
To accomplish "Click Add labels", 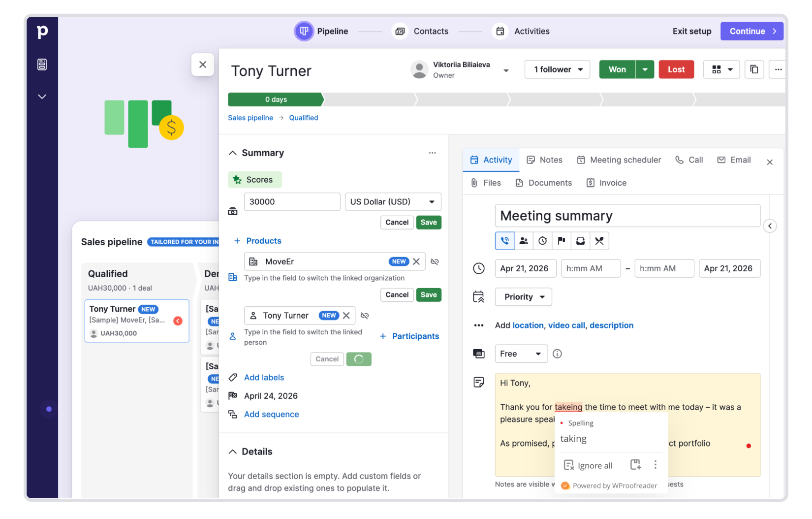I will point(264,378).
